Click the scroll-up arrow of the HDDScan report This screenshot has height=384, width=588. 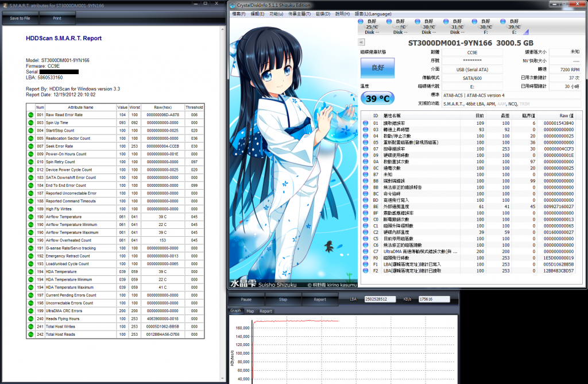click(222, 29)
